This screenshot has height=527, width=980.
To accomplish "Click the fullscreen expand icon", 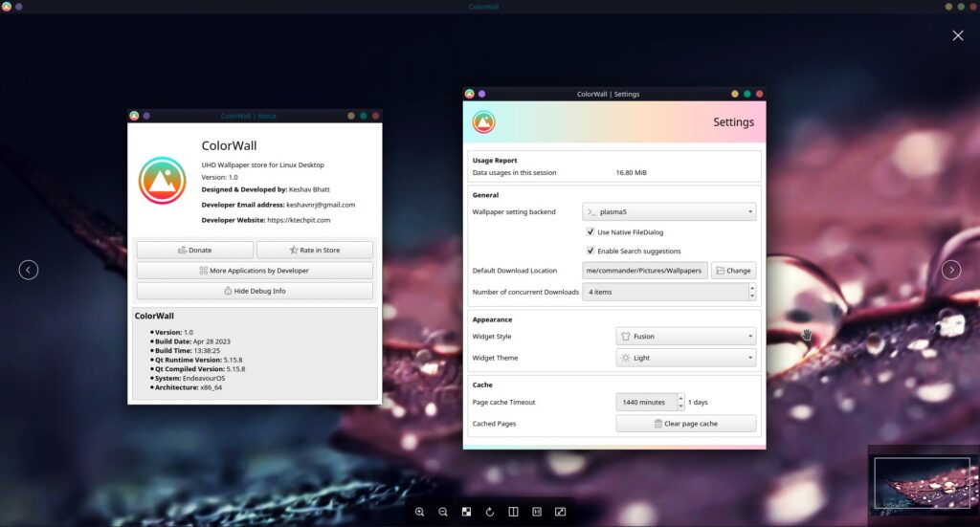I will (x=560, y=512).
